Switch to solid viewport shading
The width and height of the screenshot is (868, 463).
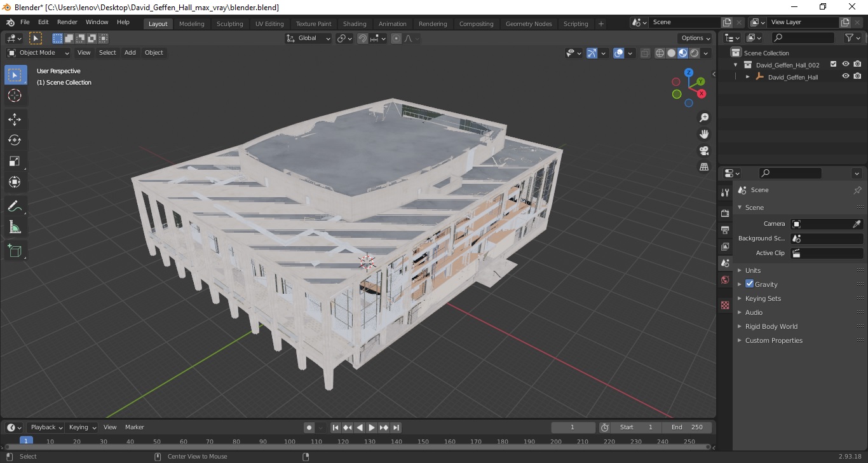point(671,53)
